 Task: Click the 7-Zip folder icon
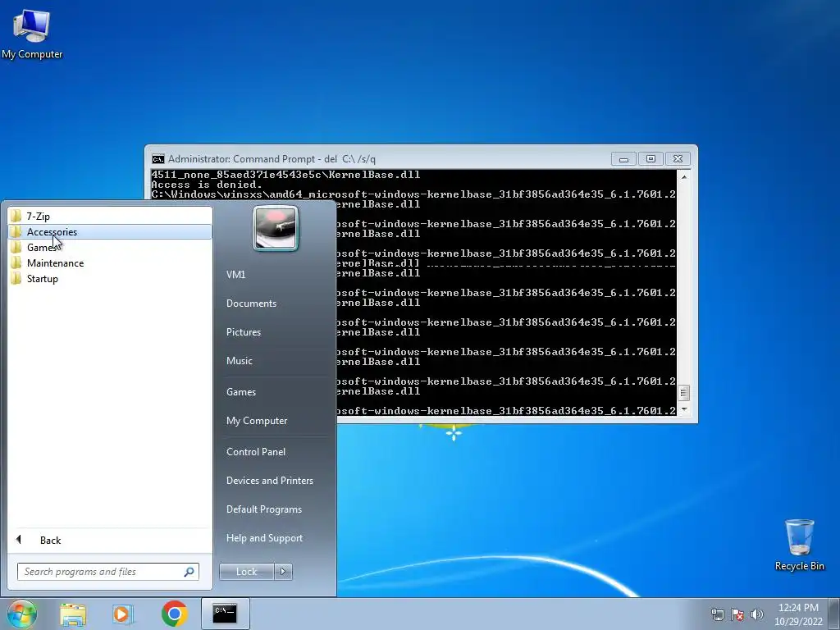tap(16, 217)
